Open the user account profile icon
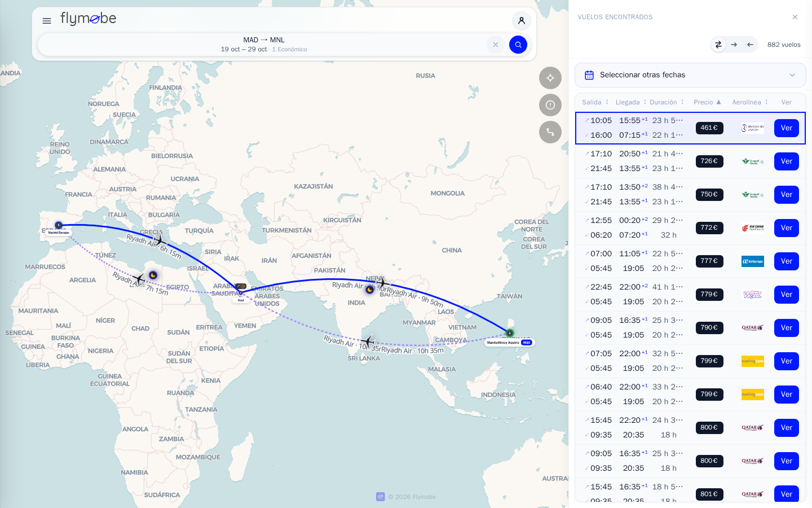The image size is (812, 508). pos(522,21)
